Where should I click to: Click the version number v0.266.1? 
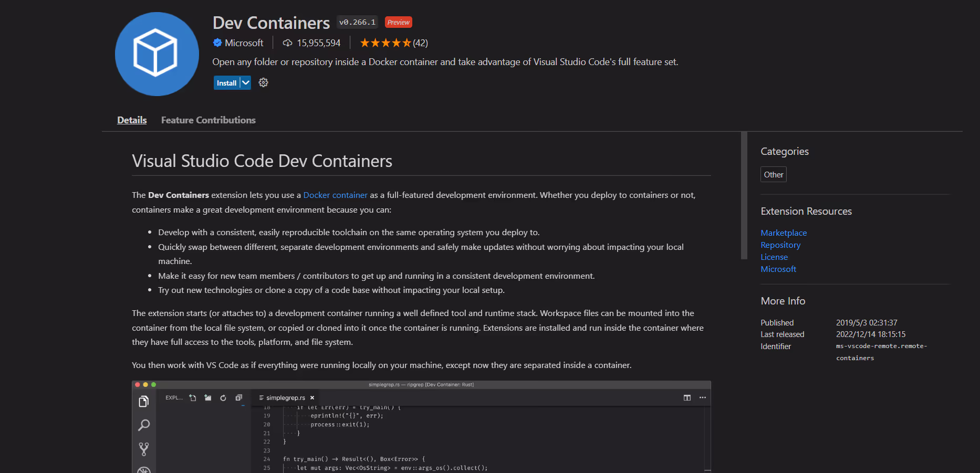pyautogui.click(x=357, y=22)
